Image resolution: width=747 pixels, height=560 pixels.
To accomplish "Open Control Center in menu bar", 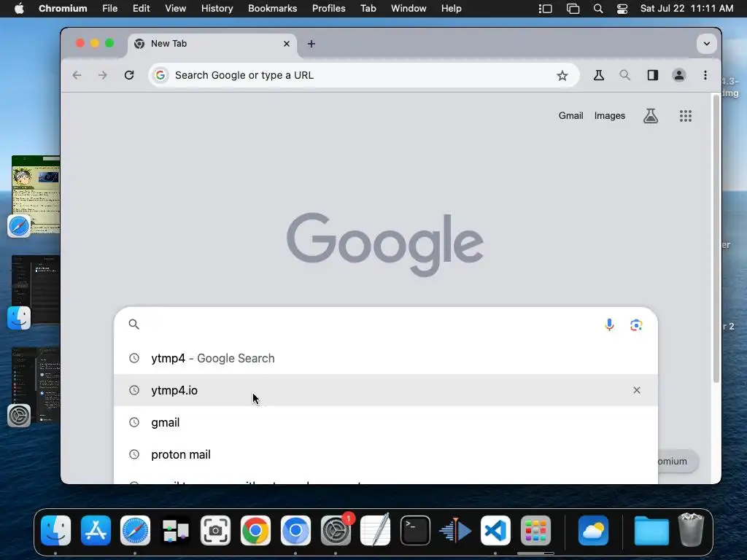I will coord(622,9).
